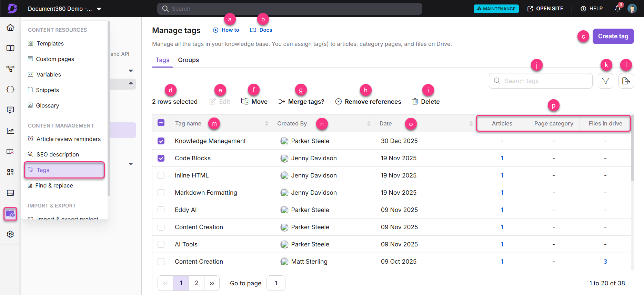This screenshot has width=644, height=295.
Task: Click the header select-all checkbox
Action: pos(161,123)
